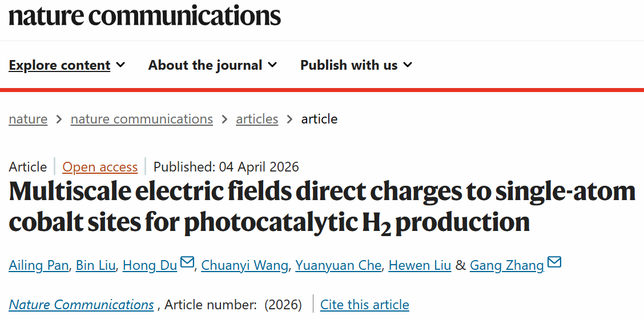Open the nature communications breadcrumb

click(142, 119)
